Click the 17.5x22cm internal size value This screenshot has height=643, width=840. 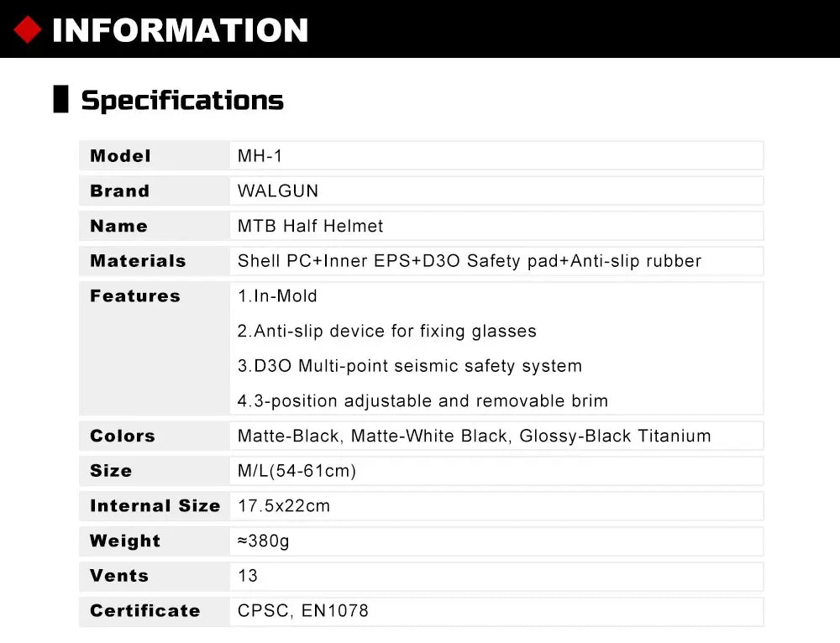click(x=284, y=506)
